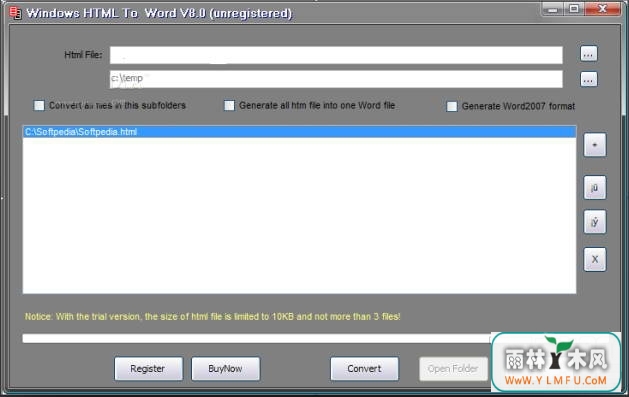Click into the Html File path field
The image size is (629, 397).
pos(336,55)
